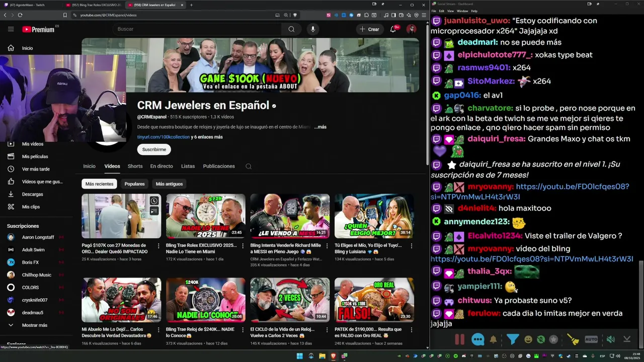Open Ver más tarde in sidebar
Image resolution: width=644 pixels, height=362 pixels.
[x=35, y=169]
